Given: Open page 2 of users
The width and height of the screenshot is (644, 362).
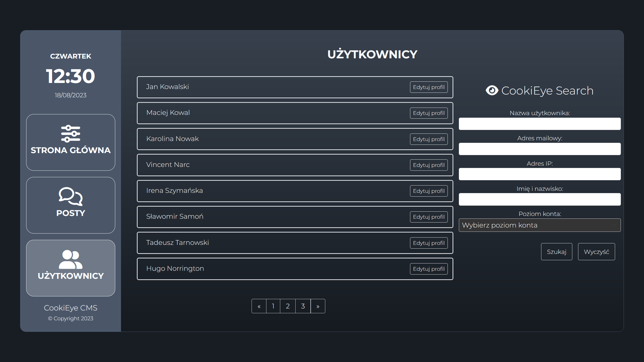Looking at the screenshot, I should (x=288, y=306).
